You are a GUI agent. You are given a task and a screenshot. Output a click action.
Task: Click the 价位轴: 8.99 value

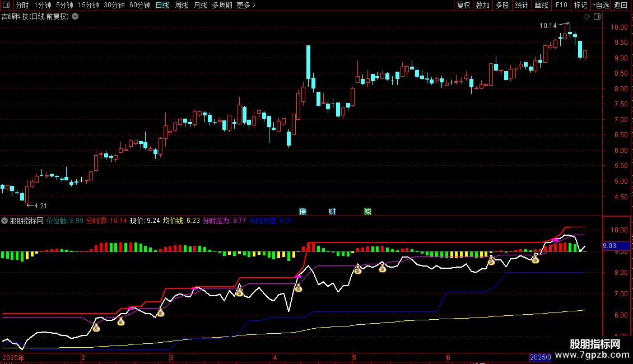click(64, 221)
